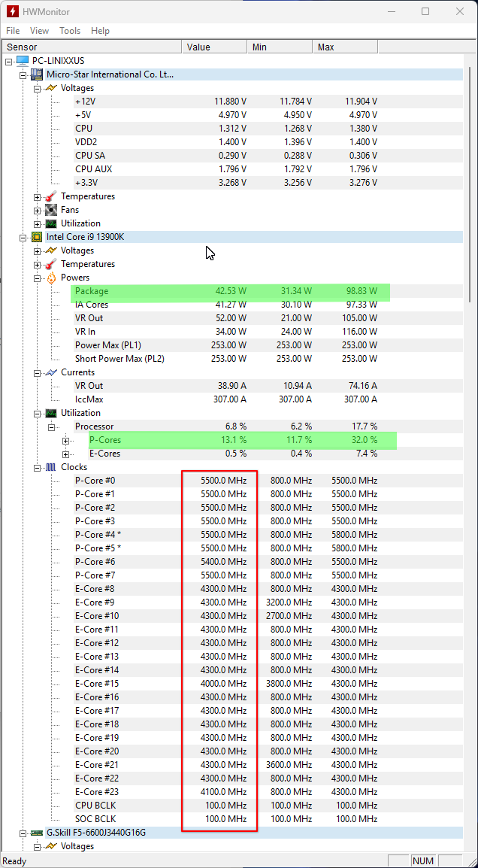Collapse the PC-LINIXXUS root node
Image resolution: width=478 pixels, height=868 pixels.
click(9, 61)
